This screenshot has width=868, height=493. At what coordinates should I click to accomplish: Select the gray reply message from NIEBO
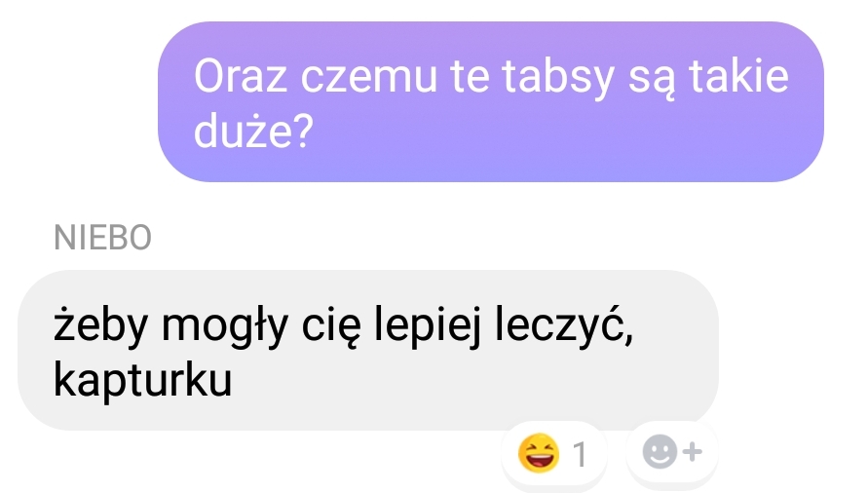368,350
